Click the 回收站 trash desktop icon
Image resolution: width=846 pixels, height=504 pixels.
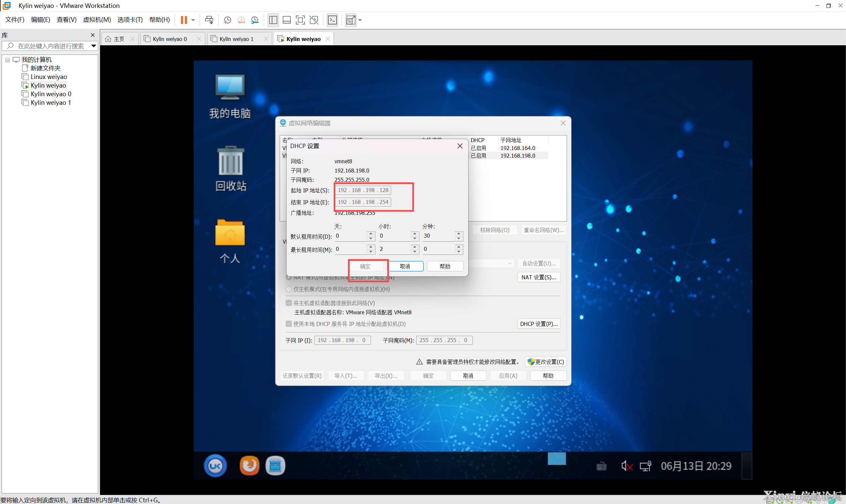(231, 169)
